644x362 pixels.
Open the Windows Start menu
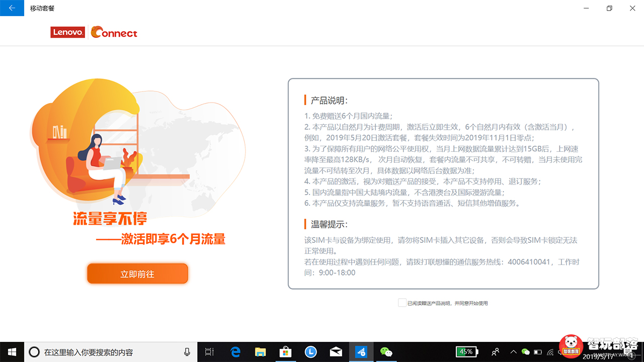pos(12,352)
